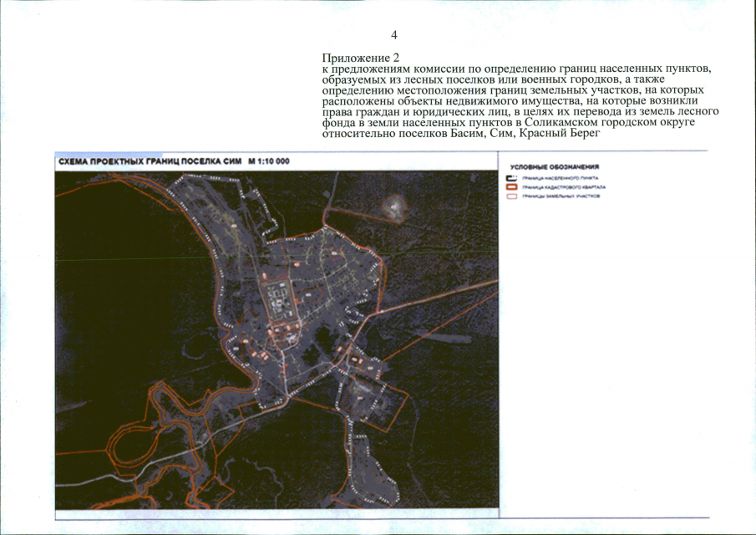Screen dimensions: 756x535
Task: Click the pink land plots legend symbol
Action: pyautogui.click(x=512, y=196)
